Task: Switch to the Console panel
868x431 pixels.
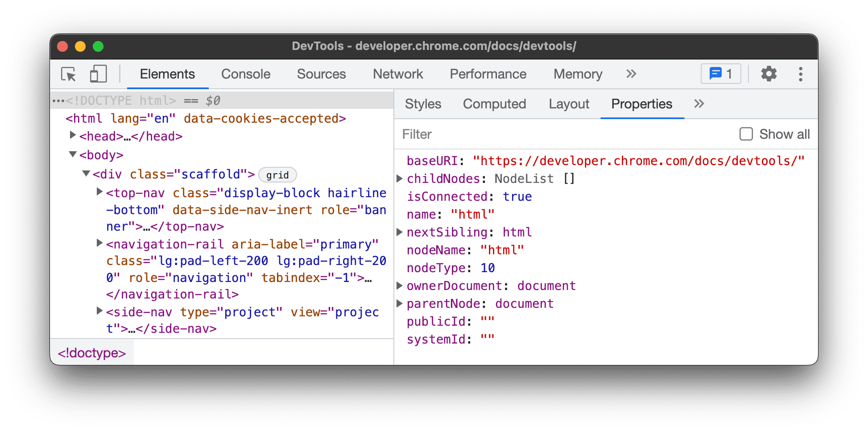Action: [x=246, y=74]
